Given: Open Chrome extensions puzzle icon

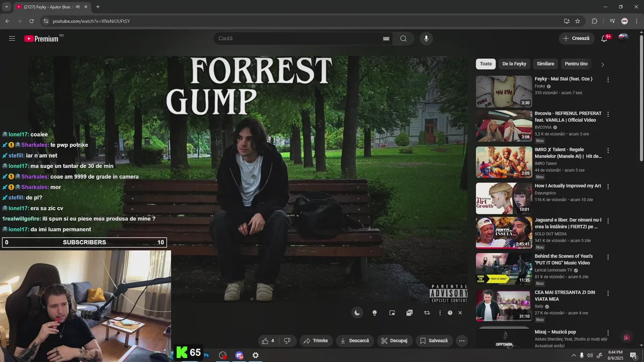Looking at the screenshot, I should (x=594, y=21).
